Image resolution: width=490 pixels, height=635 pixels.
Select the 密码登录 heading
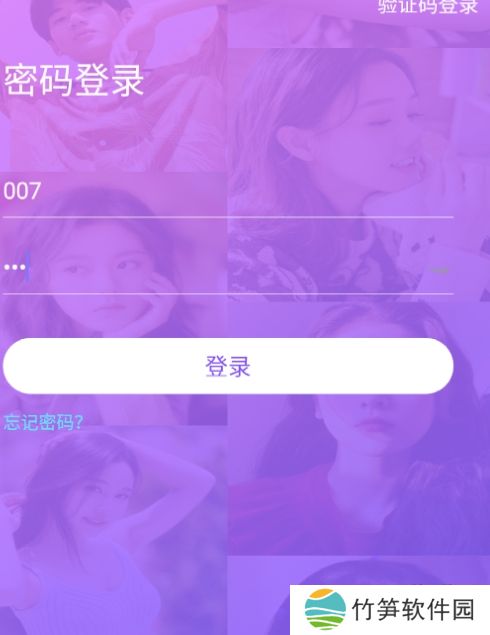pos(74,81)
